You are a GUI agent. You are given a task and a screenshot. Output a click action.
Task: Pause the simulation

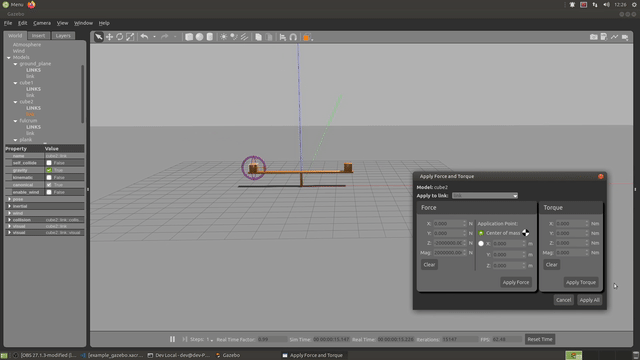tap(172, 339)
